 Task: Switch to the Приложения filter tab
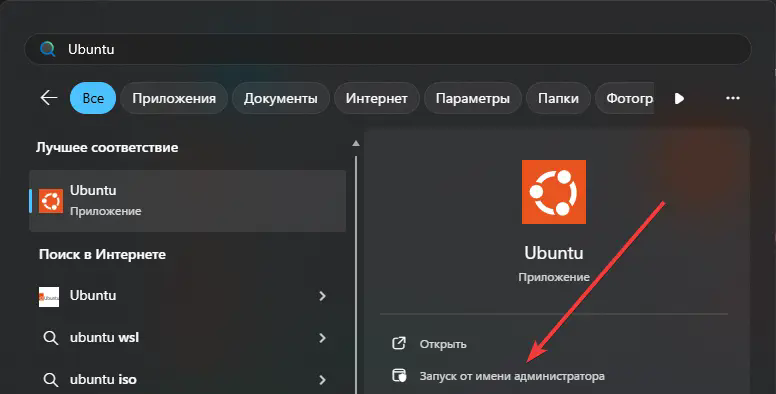(174, 98)
